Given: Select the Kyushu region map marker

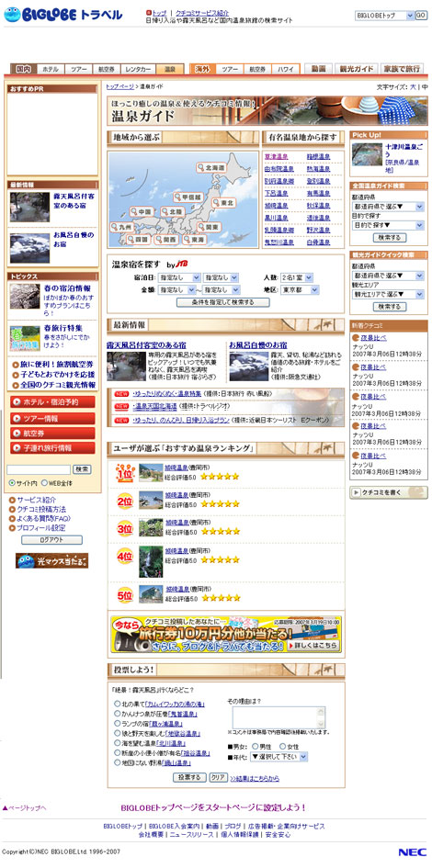Looking at the screenshot, I should click(x=123, y=227).
